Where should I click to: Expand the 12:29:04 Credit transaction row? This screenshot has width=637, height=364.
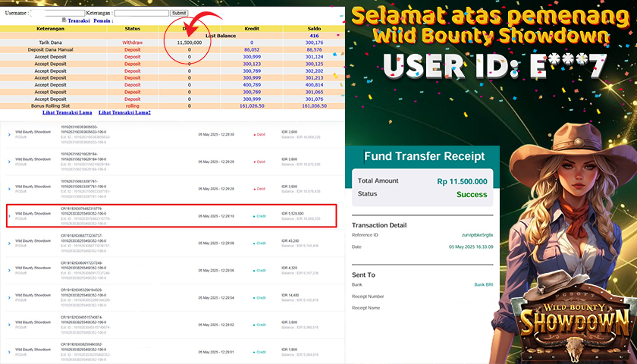9,298
